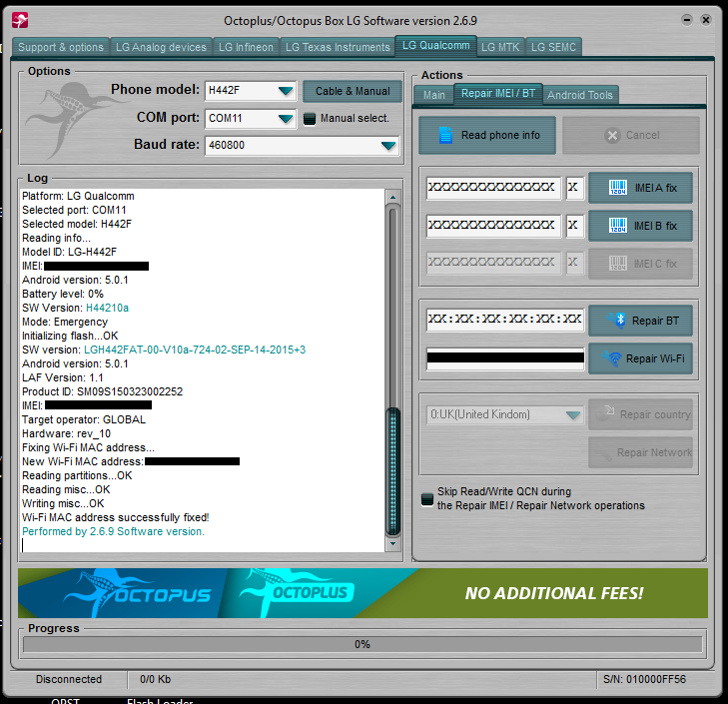The width and height of the screenshot is (728, 704).
Task: Click the Wi-Fi icon on Repair Wi-Fi
Action: [614, 358]
